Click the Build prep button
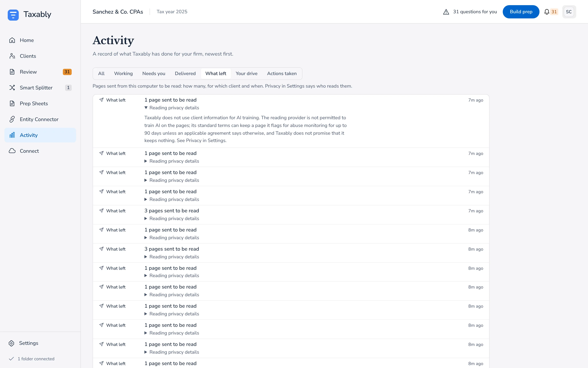Screen dimensions: 588x368 point(521,12)
